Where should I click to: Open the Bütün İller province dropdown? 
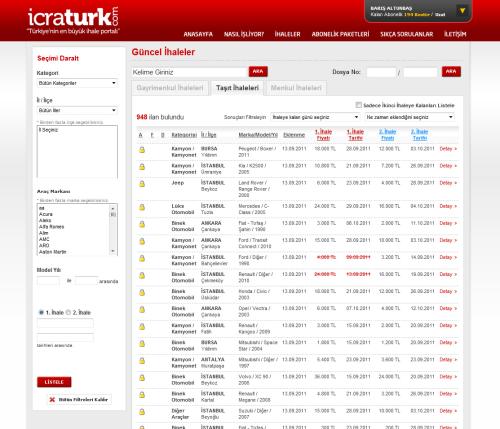77,110
